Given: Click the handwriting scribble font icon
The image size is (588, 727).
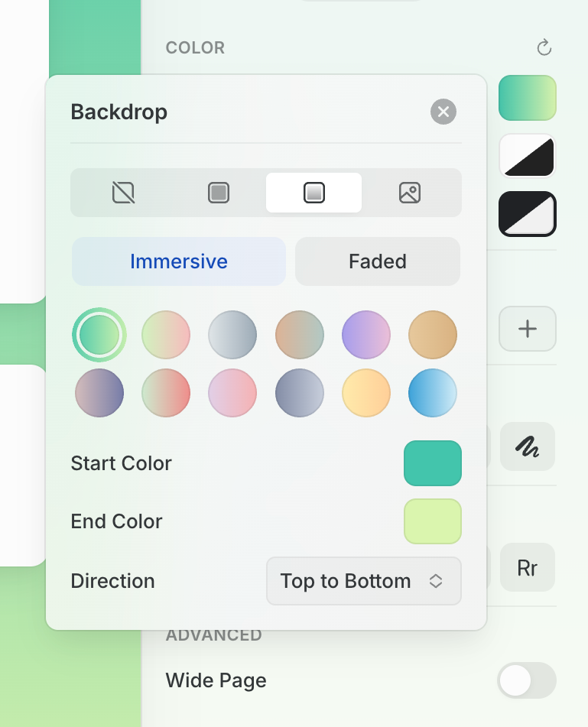Looking at the screenshot, I should [x=528, y=446].
